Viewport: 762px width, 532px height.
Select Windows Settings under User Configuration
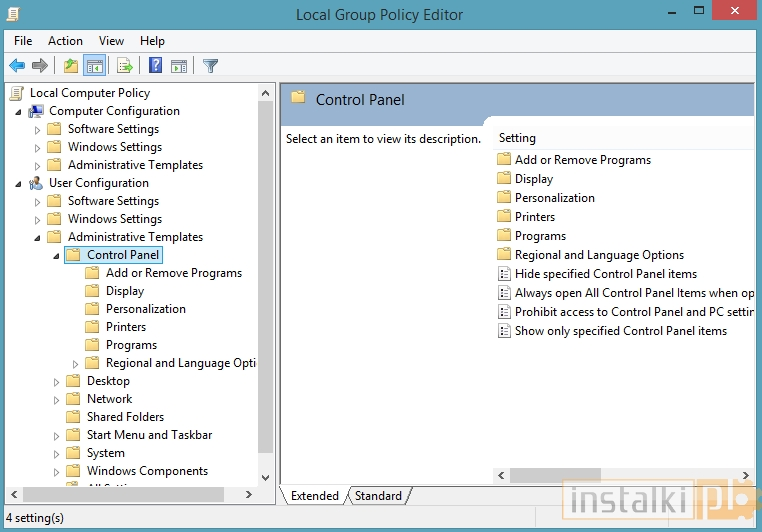[115, 219]
